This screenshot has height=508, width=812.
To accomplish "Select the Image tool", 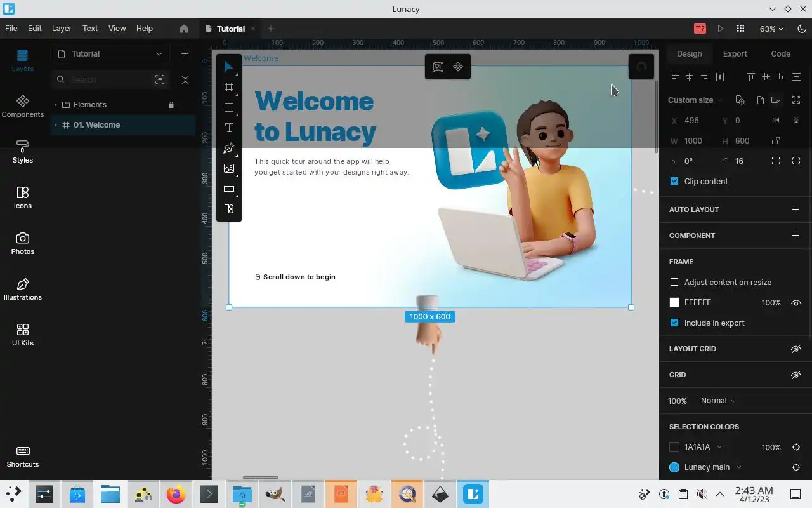I will tap(229, 168).
